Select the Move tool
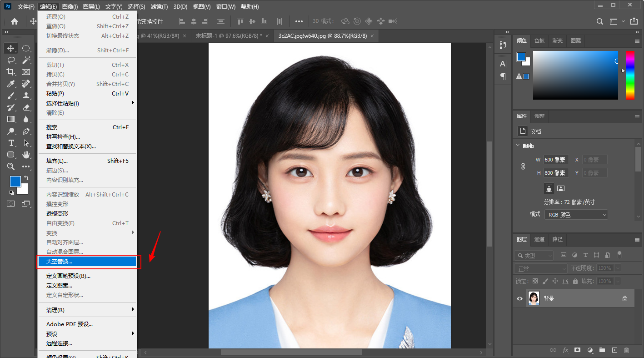The width and height of the screenshot is (644, 358). pos(11,48)
